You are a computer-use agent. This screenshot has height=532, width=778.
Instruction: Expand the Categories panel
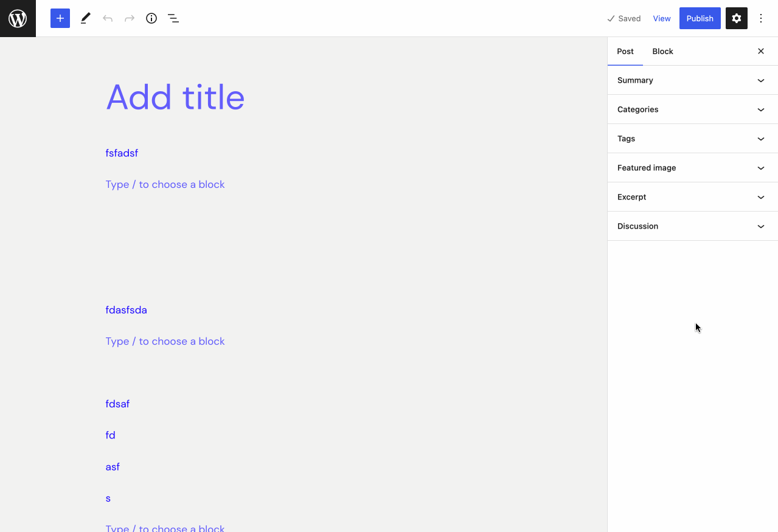693,109
